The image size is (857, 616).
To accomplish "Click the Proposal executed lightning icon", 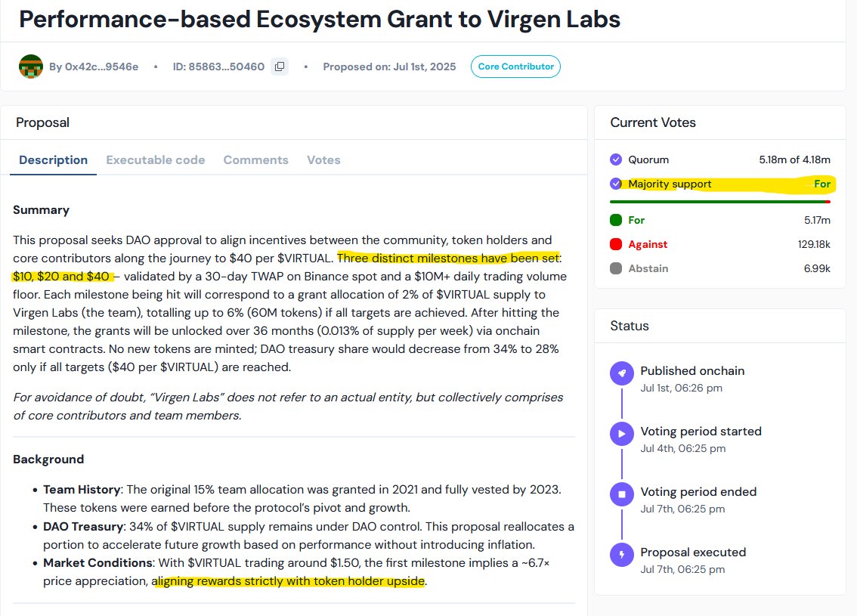I will click(622, 555).
